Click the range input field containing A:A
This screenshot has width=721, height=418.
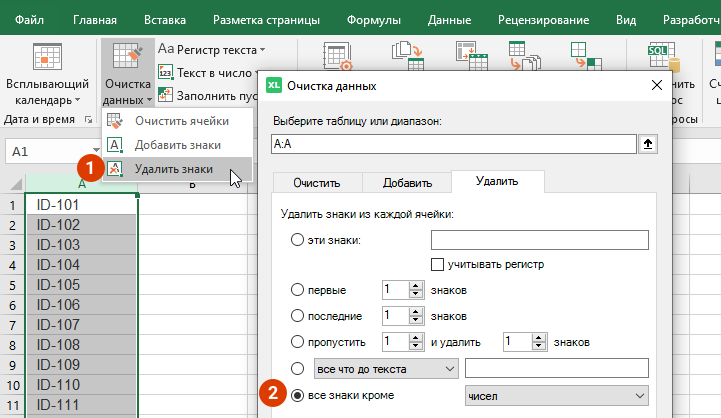coord(453,145)
